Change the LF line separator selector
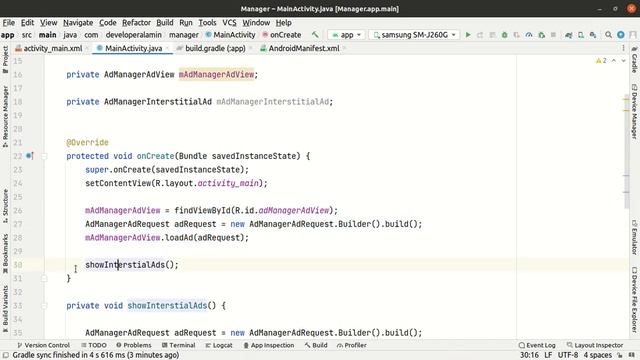The height and width of the screenshot is (360, 640). tap(548, 355)
